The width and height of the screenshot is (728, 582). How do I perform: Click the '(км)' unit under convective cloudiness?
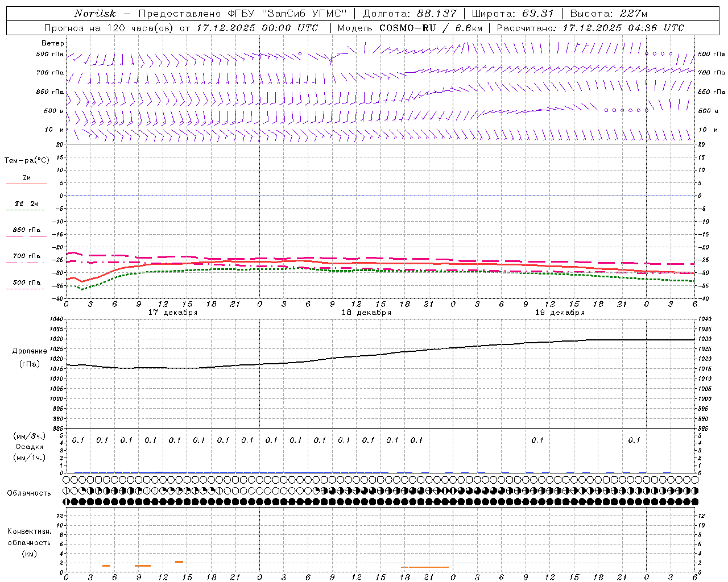[x=29, y=554]
